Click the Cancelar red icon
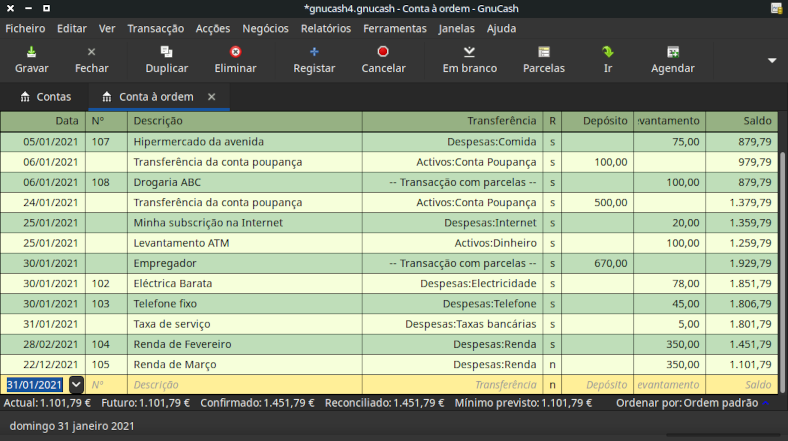788x441 pixels. click(383, 51)
